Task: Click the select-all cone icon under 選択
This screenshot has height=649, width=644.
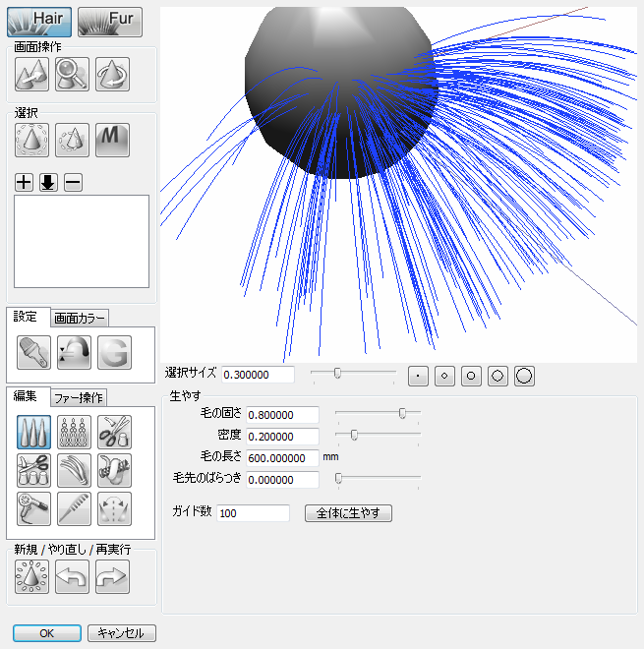Action: [x=31, y=140]
